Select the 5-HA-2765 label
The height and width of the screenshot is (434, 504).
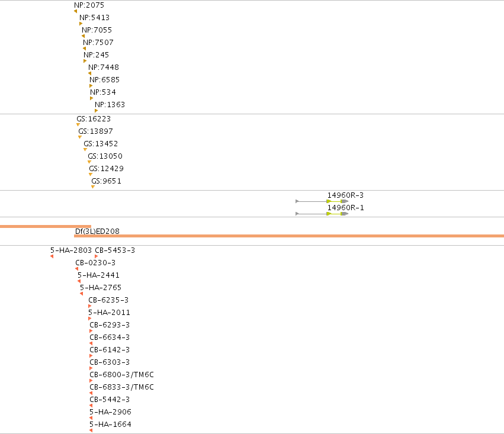pos(101,288)
